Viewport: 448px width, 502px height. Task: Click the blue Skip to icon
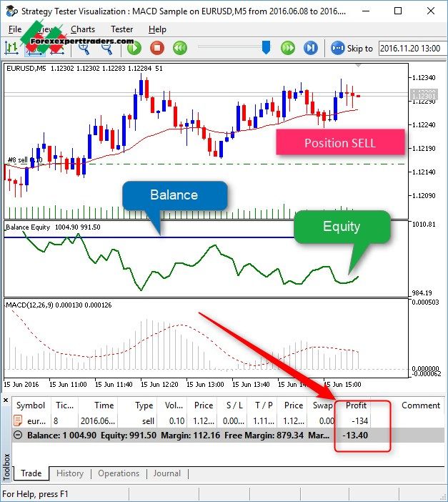coord(337,48)
